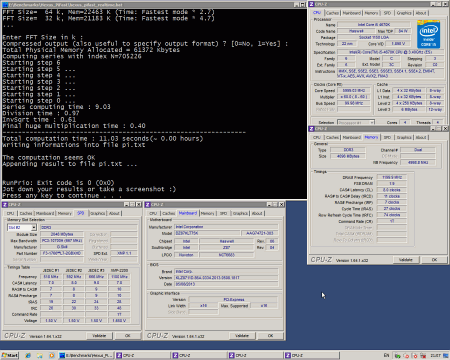Switch SPD window to the Memory tab
This screenshot has width=450, height=360.
click(x=65, y=213)
